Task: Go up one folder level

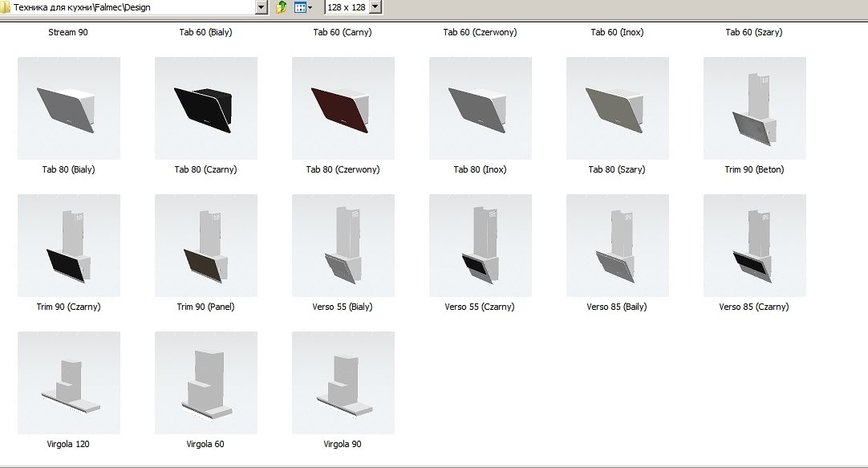Action: point(282,7)
